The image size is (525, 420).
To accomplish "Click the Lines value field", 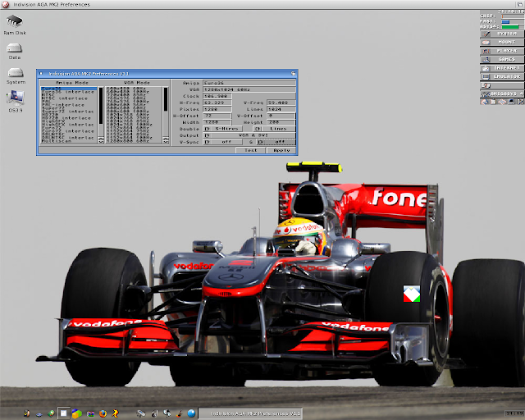I will coord(281,109).
